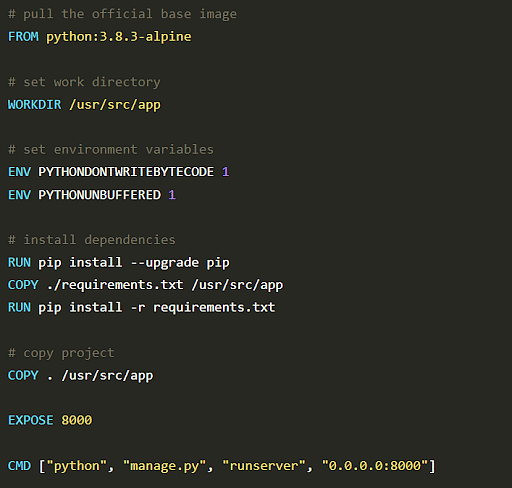Click the port number 8000 after EXPOSE

tap(77, 420)
